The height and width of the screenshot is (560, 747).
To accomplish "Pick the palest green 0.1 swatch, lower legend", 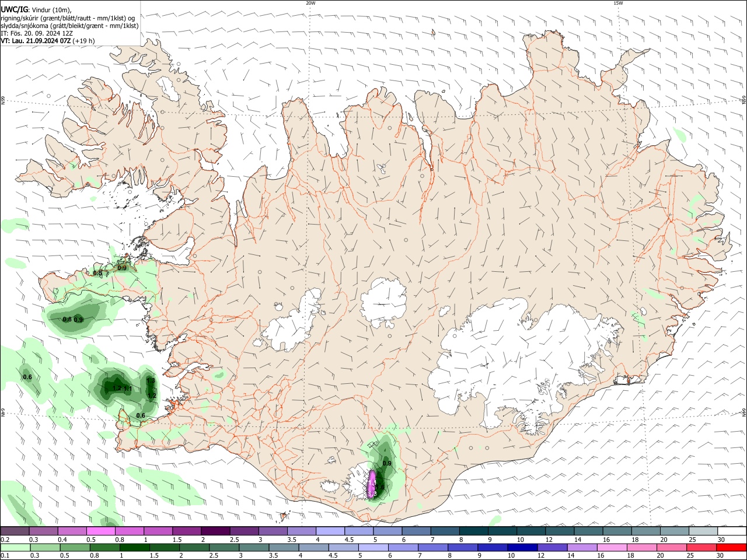I will coord(15,547).
